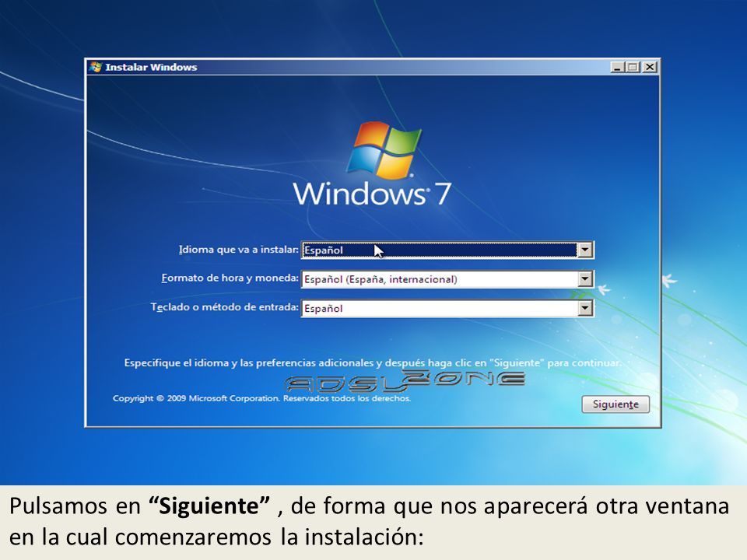747x560 pixels.
Task: Open the 'Teclado o método de entrada' dropdown arrow
Action: click(x=585, y=308)
